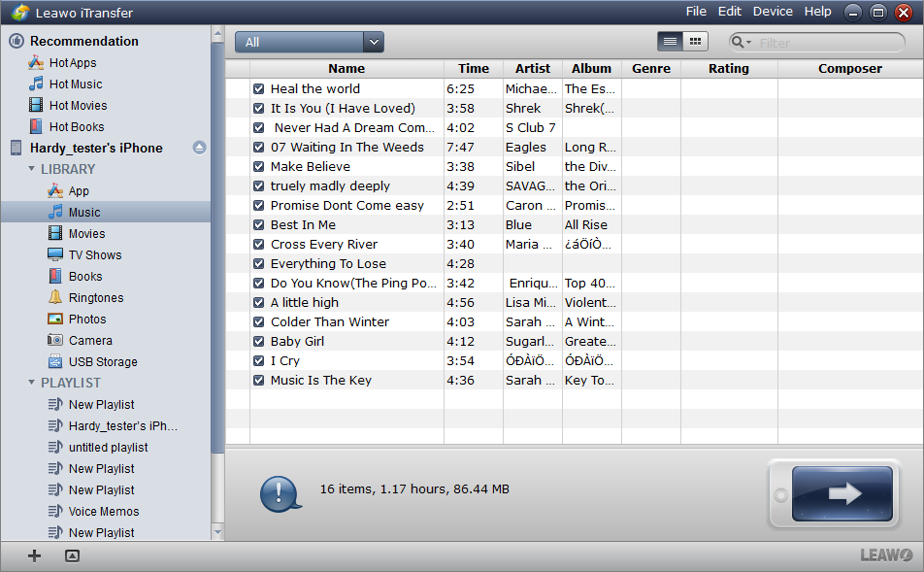Image resolution: width=924 pixels, height=572 pixels.
Task: Select Hardy_tester's iPhone device
Action: (96, 148)
